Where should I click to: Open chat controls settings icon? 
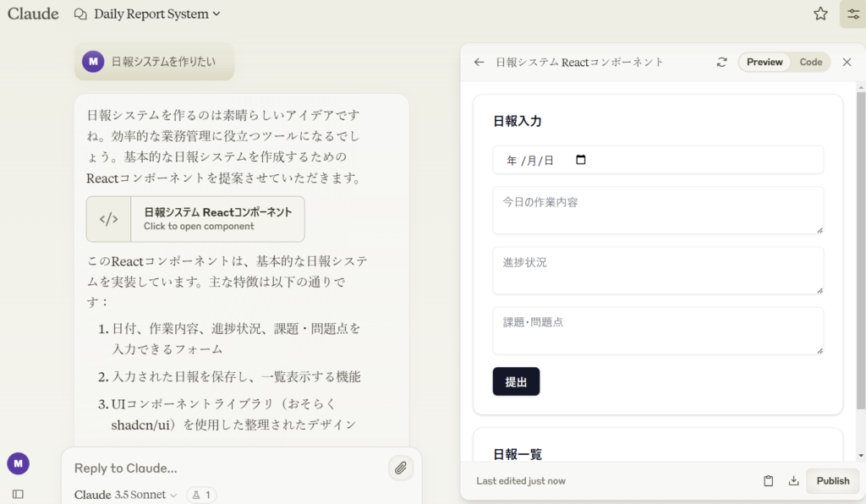pos(852,14)
